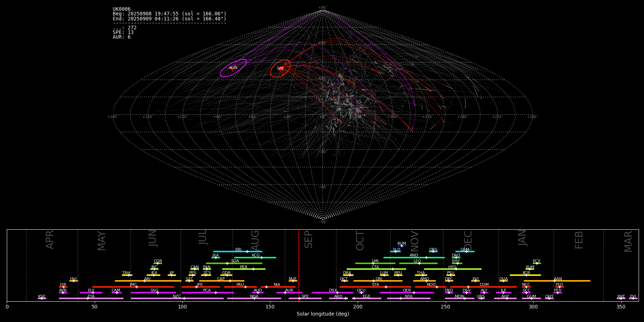Select the orange ARI shower bar
The image size is (644, 322).
148,281
